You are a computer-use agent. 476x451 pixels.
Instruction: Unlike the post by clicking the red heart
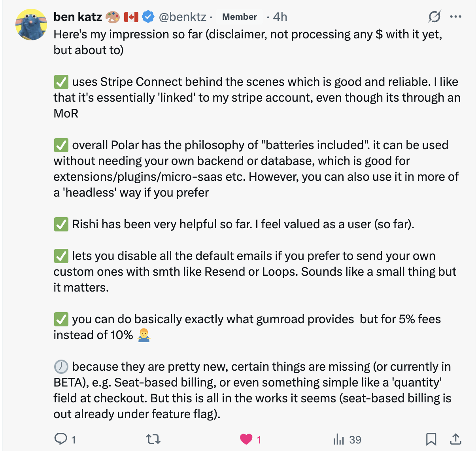click(x=247, y=439)
